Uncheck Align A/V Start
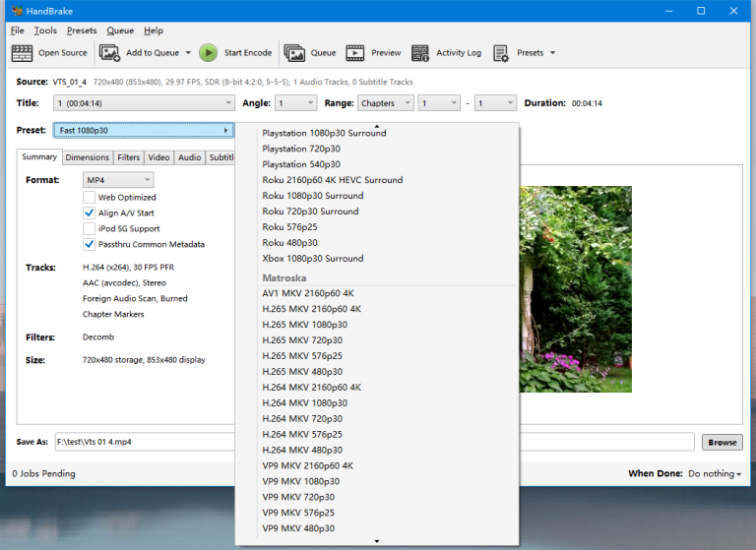The width and height of the screenshot is (756, 550). tap(89, 214)
